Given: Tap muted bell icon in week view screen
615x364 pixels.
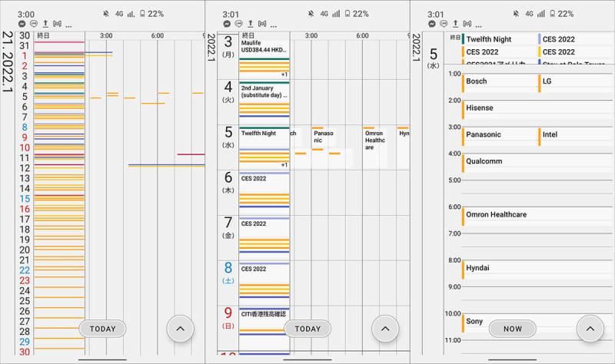Looking at the screenshot, I should click(x=311, y=14).
